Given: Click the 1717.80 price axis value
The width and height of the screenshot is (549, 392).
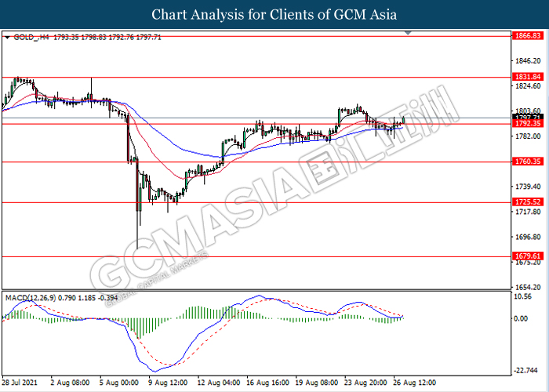Looking at the screenshot, I should tap(528, 212).
